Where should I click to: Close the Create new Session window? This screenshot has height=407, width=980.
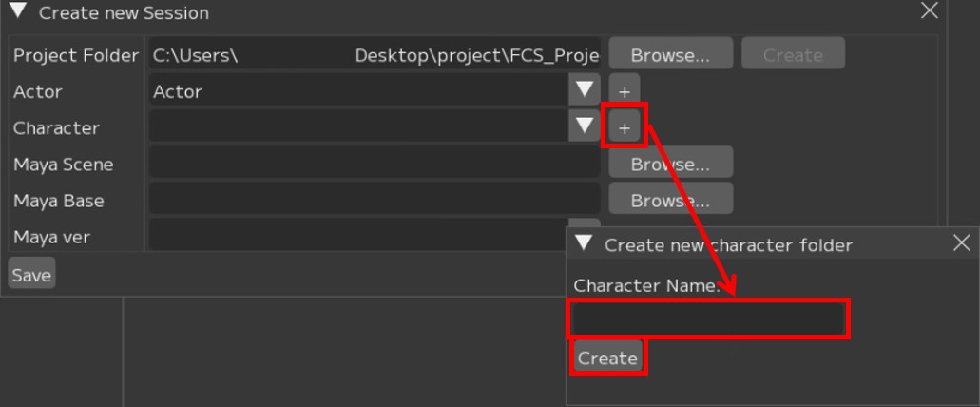tap(929, 12)
